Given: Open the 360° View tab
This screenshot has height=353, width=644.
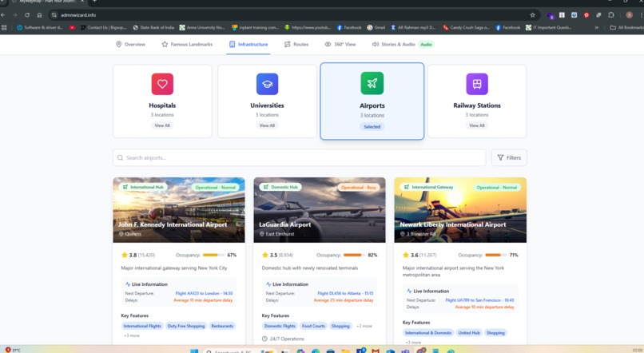Looking at the screenshot, I should (340, 45).
